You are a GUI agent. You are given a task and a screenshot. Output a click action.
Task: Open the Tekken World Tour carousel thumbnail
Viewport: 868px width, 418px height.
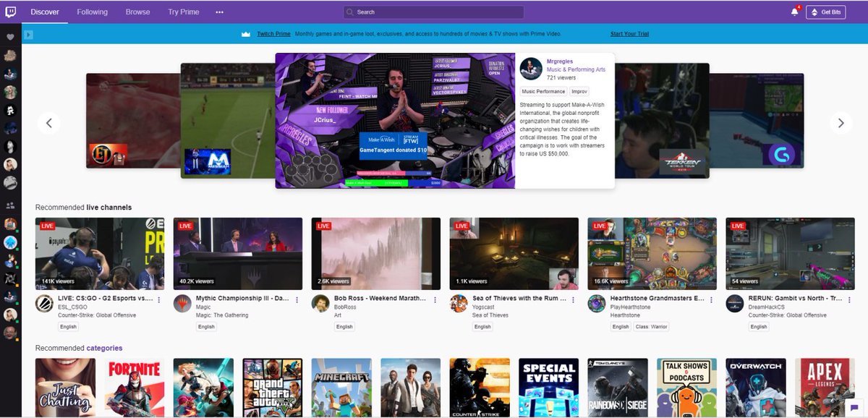tap(662, 120)
